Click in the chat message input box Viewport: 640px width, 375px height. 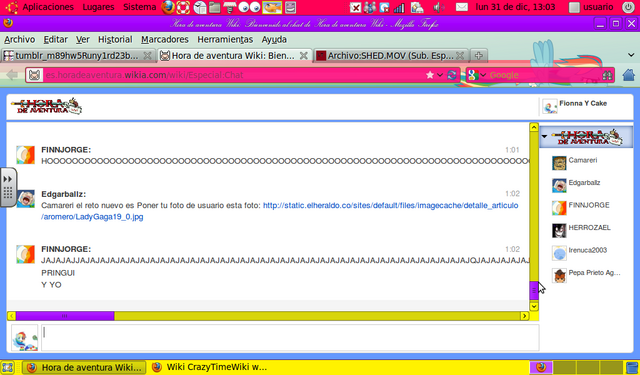tap(290, 337)
